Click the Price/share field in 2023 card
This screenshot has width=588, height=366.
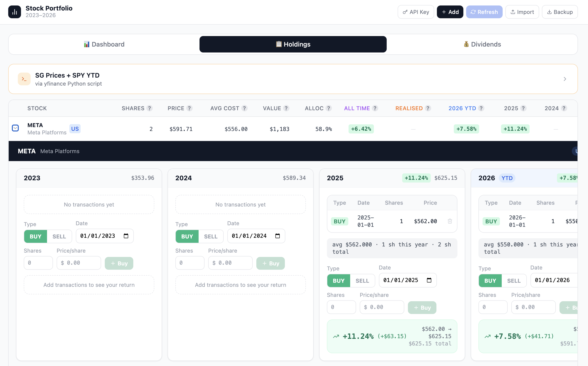pos(79,263)
